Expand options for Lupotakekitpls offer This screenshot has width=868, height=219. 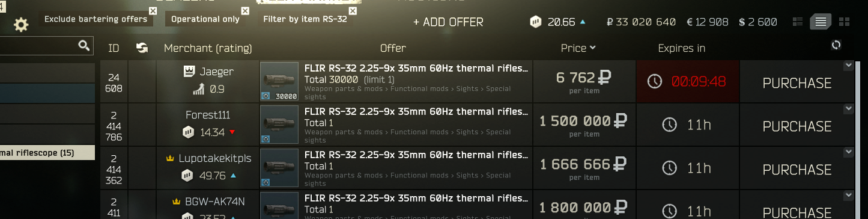(848, 152)
